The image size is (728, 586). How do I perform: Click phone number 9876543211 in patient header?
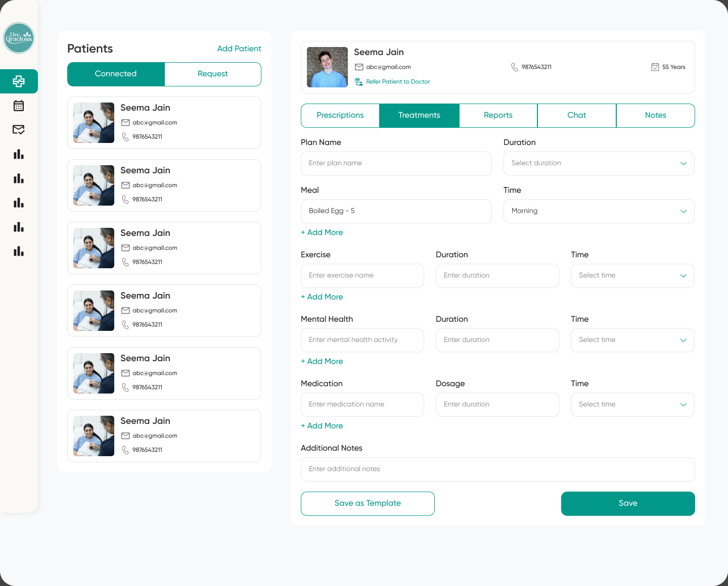click(536, 67)
